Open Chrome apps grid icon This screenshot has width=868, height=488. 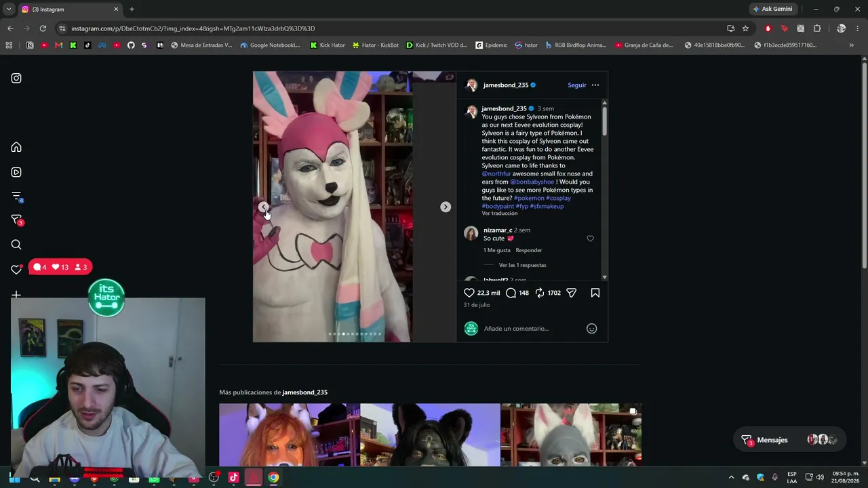click(x=9, y=45)
